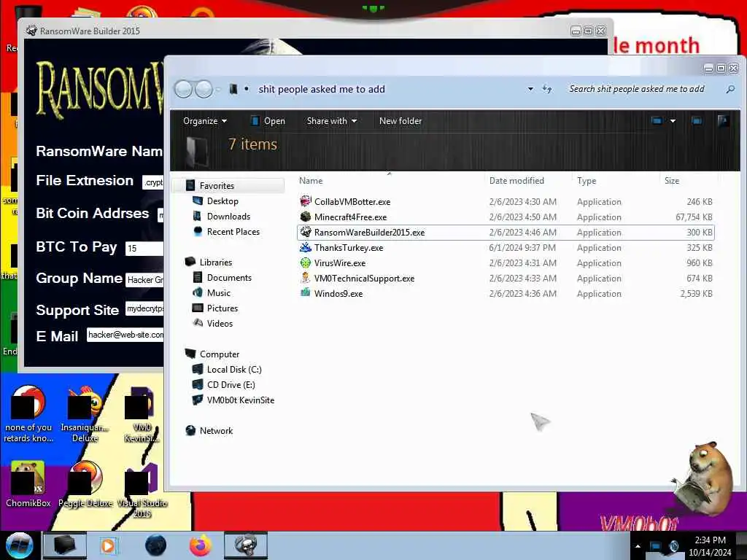This screenshot has height=560, width=747.
Task: Open Music library
Action: (218, 292)
